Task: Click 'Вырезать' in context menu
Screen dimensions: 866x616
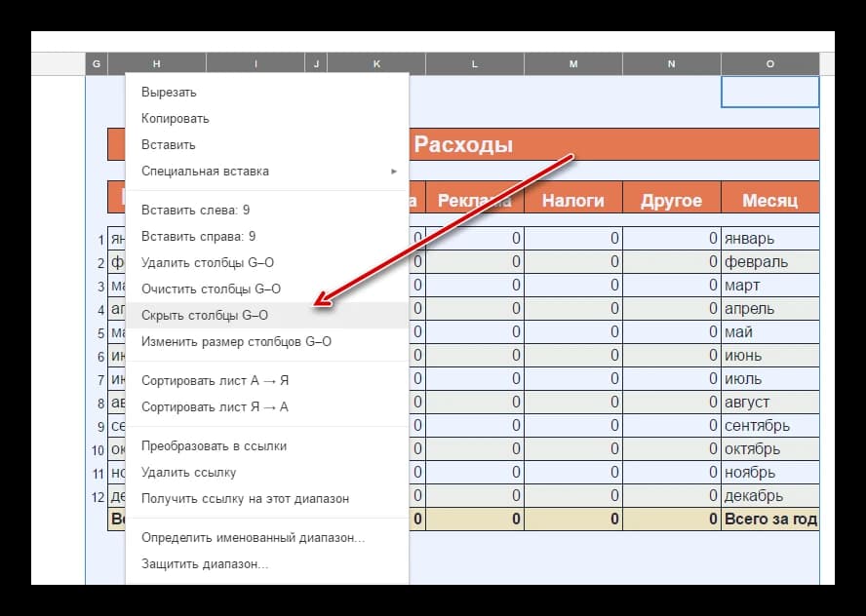Action: [x=169, y=93]
